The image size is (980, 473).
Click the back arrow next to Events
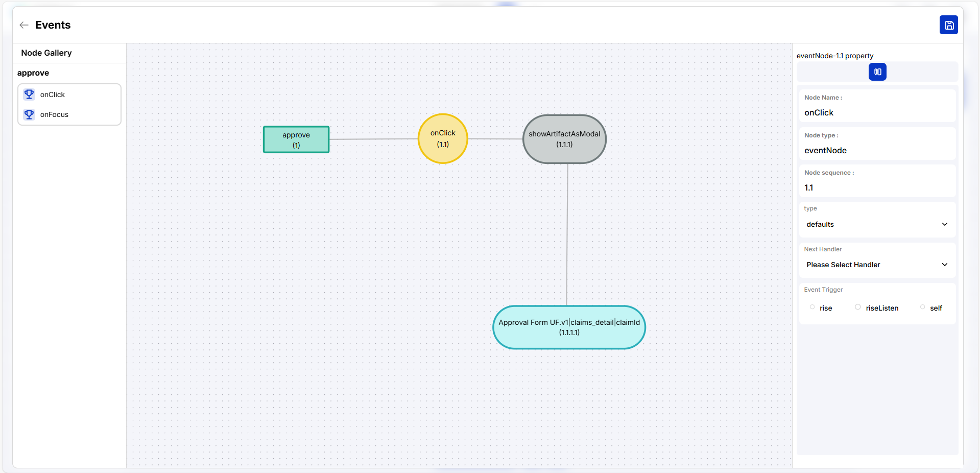point(23,25)
